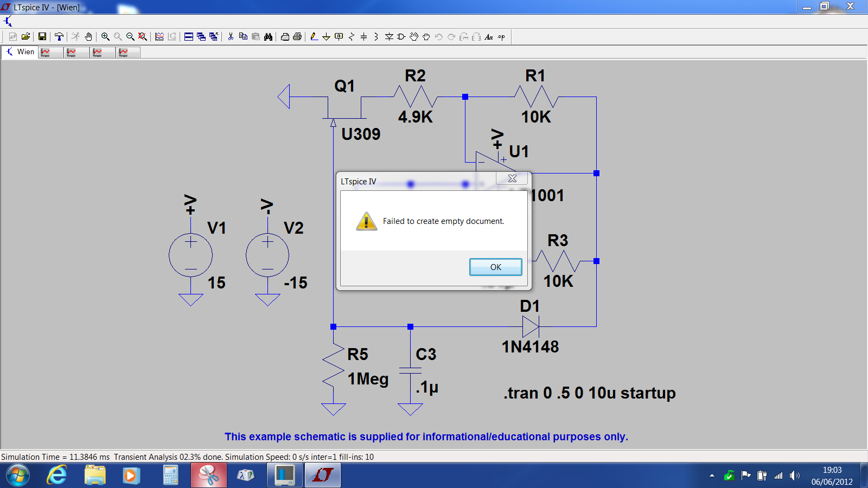The width and height of the screenshot is (868, 488).
Task: Select the Draw Wire pencil tool
Action: (x=314, y=37)
